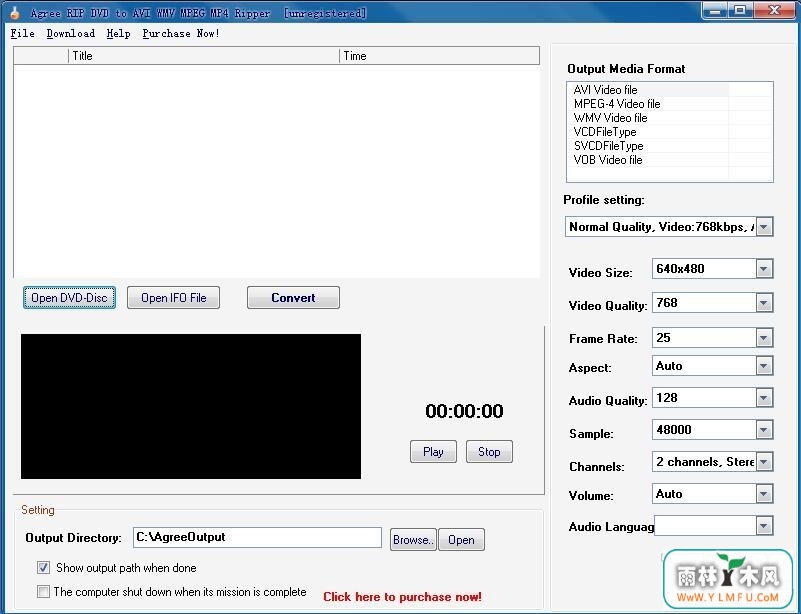The height and width of the screenshot is (614, 801).
Task: Click the Title column header
Action: tap(203, 56)
